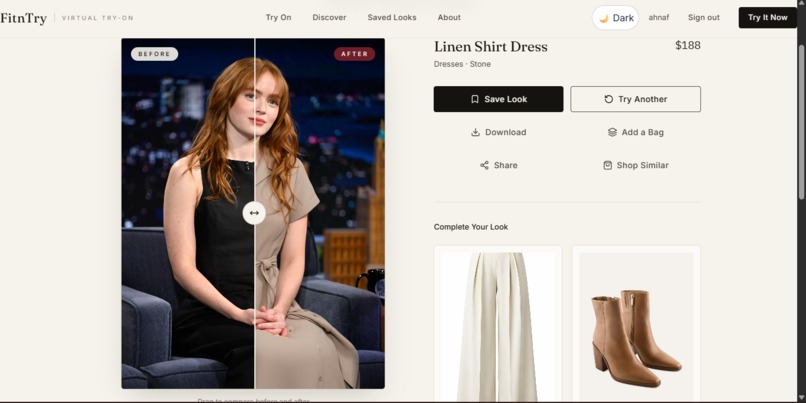Click the VIRTUAL TRY-ON tagline
The height and width of the screenshot is (403, 806).
98,18
